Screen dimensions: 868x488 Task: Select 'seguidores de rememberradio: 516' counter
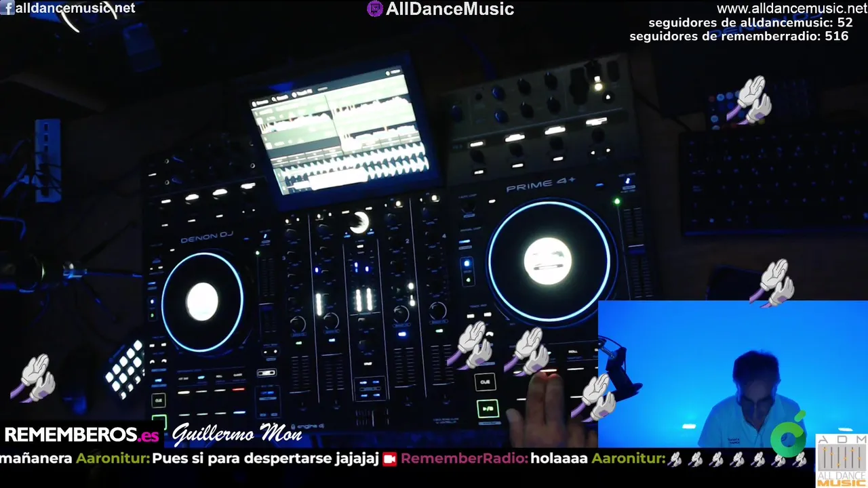(739, 36)
